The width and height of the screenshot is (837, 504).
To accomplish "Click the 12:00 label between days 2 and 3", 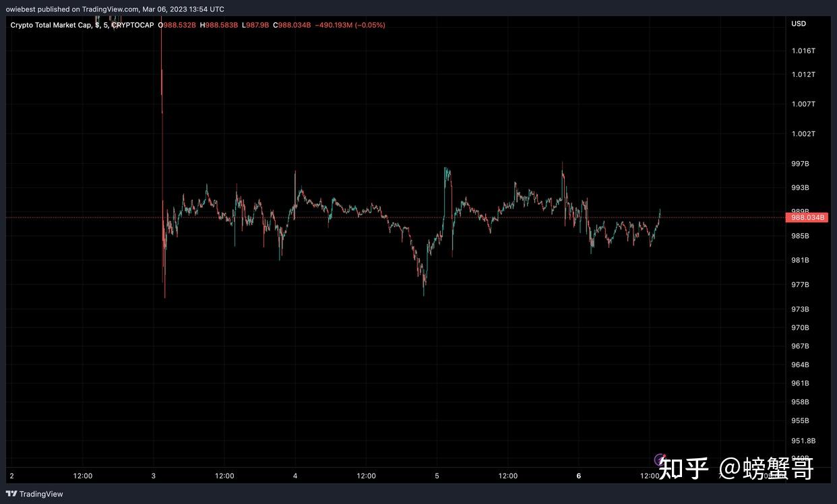I will (83, 476).
